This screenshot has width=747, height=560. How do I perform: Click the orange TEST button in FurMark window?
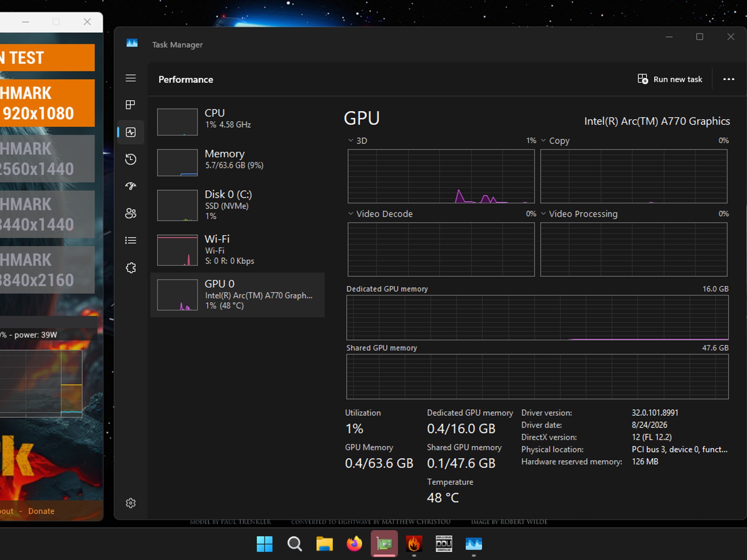coord(47,58)
